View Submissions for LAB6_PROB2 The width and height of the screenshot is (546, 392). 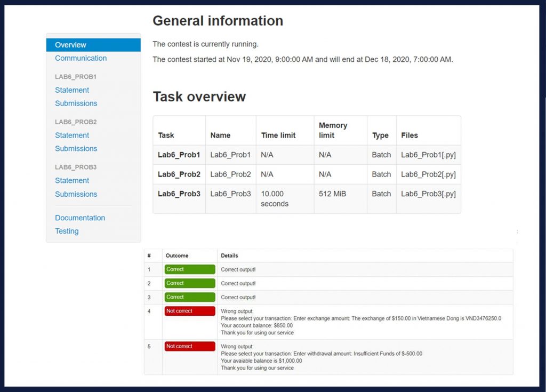click(76, 149)
